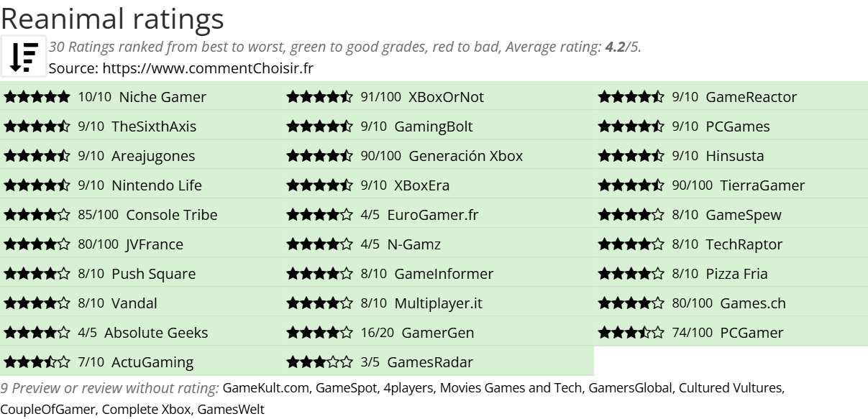The height and width of the screenshot is (419, 868).
Task: Click the Cultured Vultures link
Action: coord(731,389)
